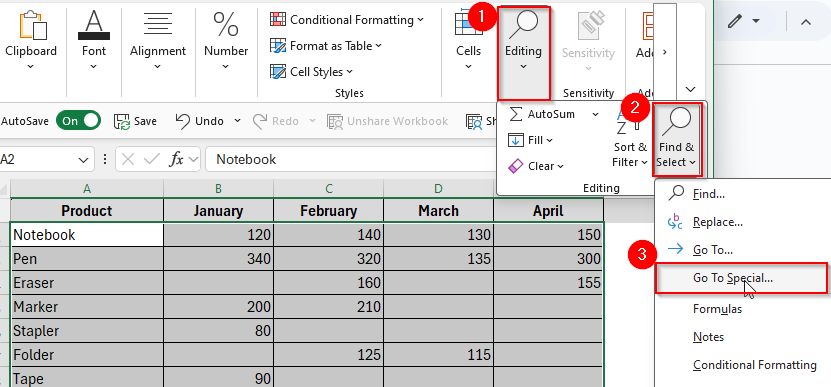This screenshot has height=387, width=831.
Task: Select Notes menu item
Action: 743,337
